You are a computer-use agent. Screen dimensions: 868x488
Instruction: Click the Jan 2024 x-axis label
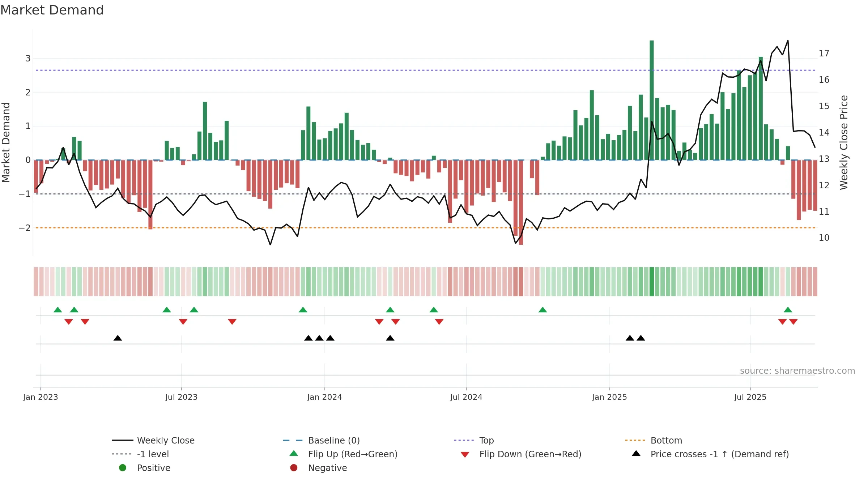pyautogui.click(x=324, y=397)
